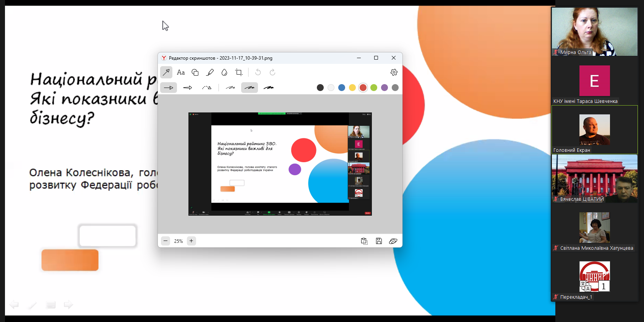Click the slide title text Національний
Screen dimensions: 644x322
click(86, 79)
